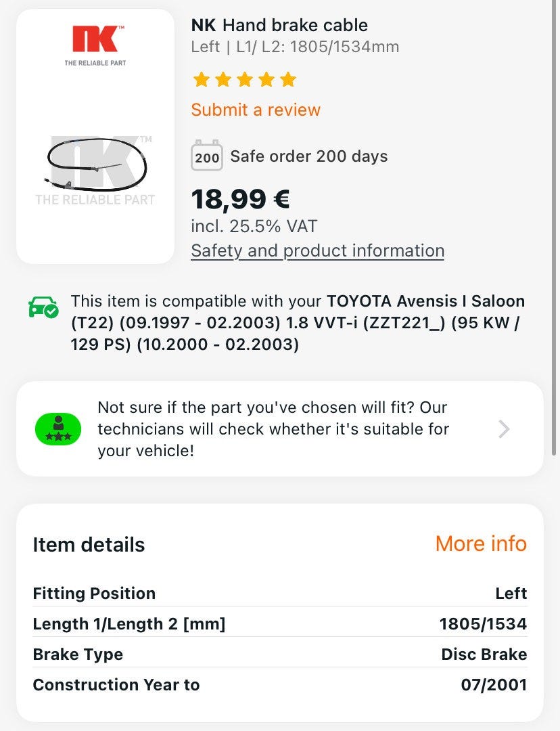Click the third rating star

pyautogui.click(x=244, y=80)
